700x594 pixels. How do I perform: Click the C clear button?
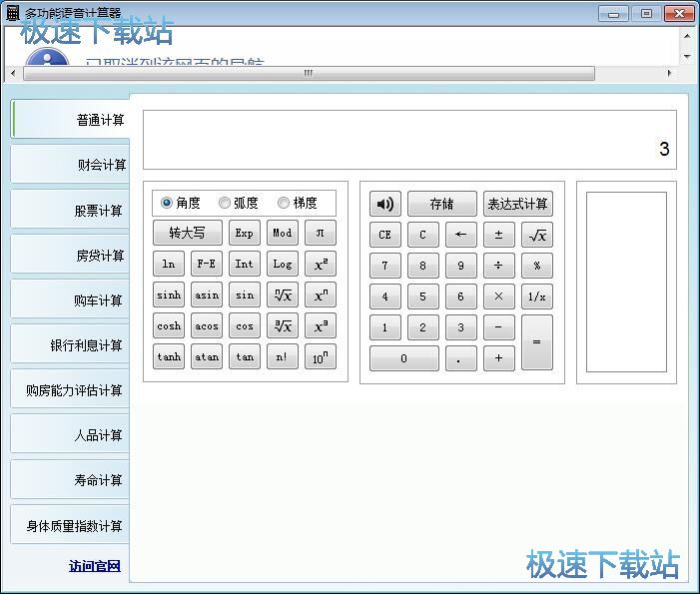click(422, 235)
